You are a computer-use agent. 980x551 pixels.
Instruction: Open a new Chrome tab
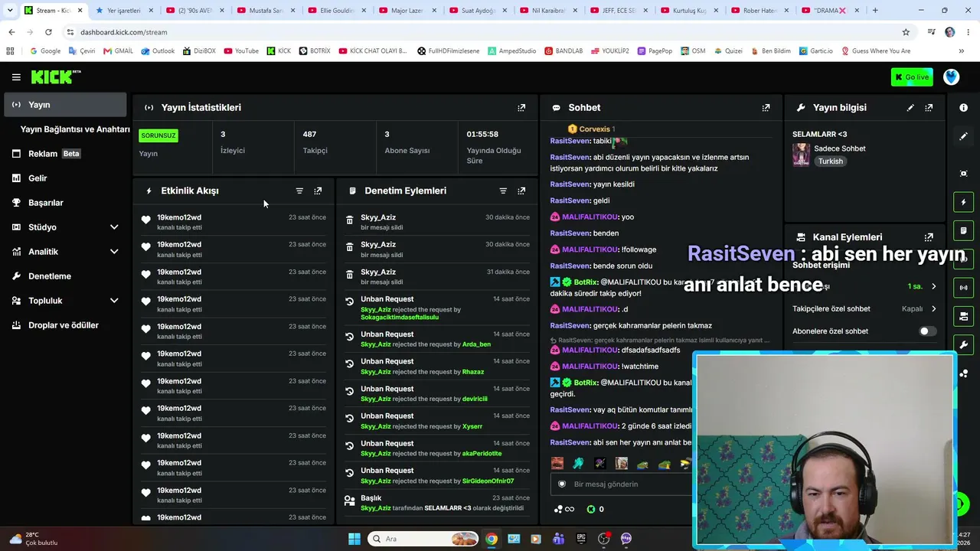(875, 11)
